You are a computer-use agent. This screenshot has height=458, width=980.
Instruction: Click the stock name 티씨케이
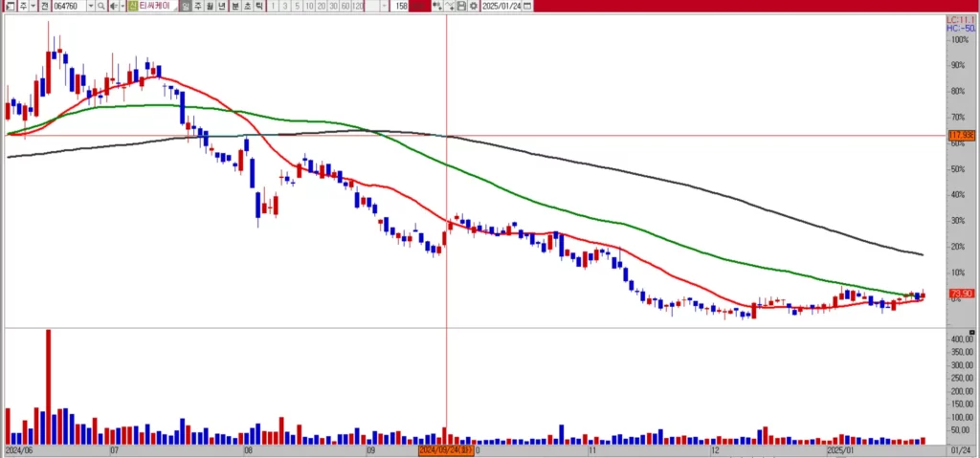pyautogui.click(x=154, y=7)
